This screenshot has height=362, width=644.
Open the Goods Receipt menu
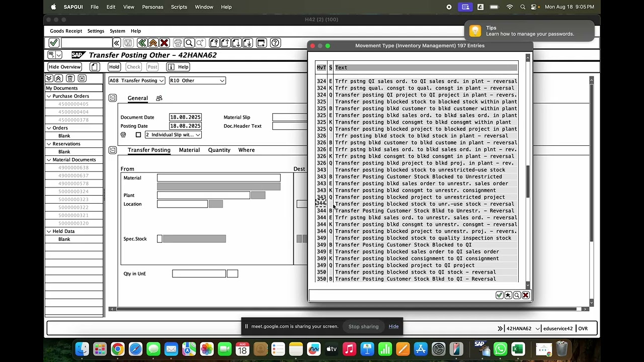66,31
